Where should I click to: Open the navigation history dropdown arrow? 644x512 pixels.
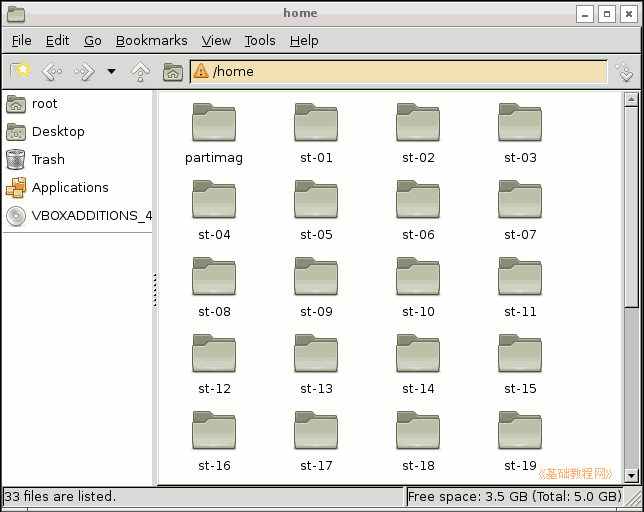coord(111,71)
